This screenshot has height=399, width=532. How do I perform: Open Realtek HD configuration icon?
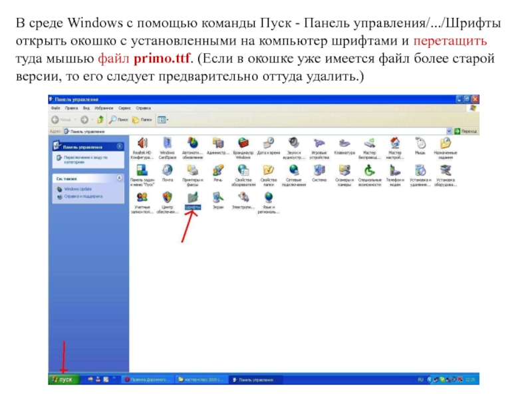[x=142, y=148]
